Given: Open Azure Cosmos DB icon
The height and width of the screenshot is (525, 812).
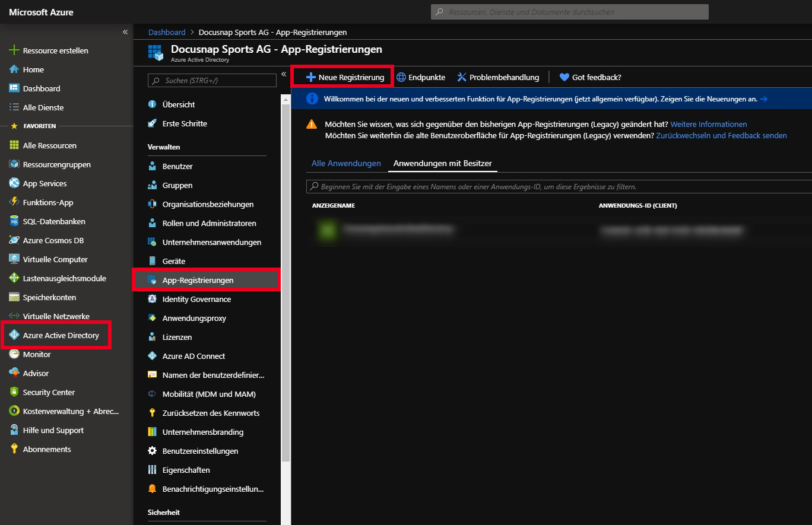Looking at the screenshot, I should click(14, 240).
